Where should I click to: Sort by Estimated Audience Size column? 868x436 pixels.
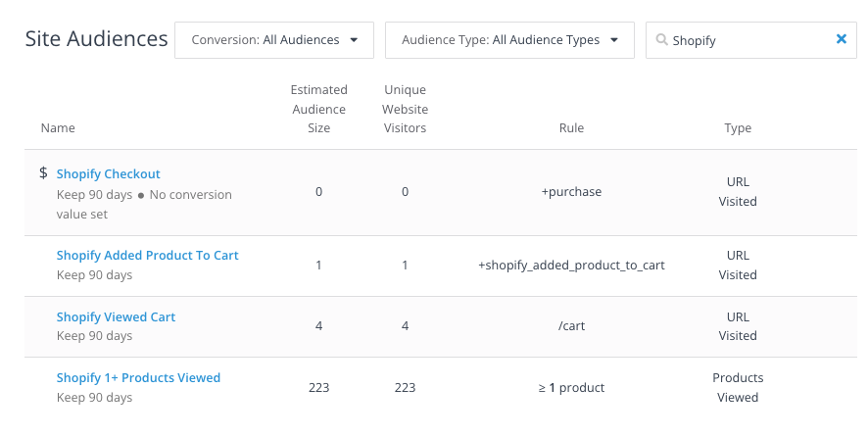(x=318, y=109)
